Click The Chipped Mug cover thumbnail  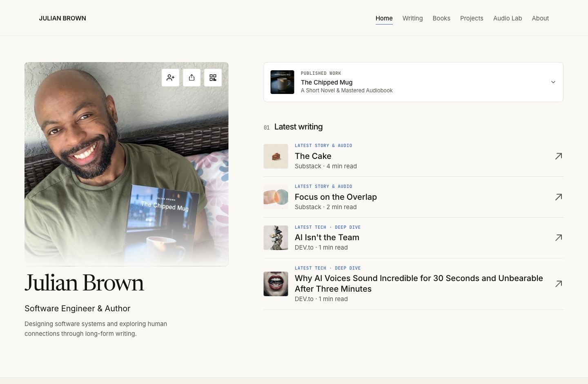coord(282,82)
